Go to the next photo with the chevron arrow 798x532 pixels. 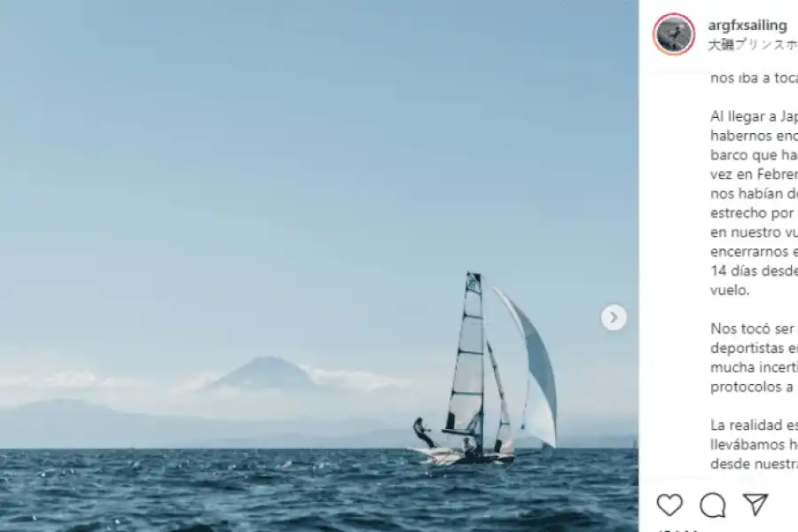[614, 317]
